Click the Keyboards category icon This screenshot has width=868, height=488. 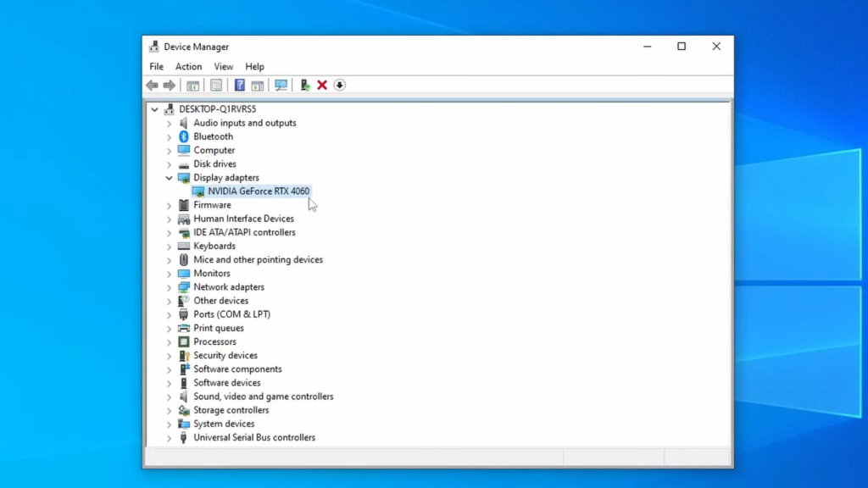click(x=184, y=247)
